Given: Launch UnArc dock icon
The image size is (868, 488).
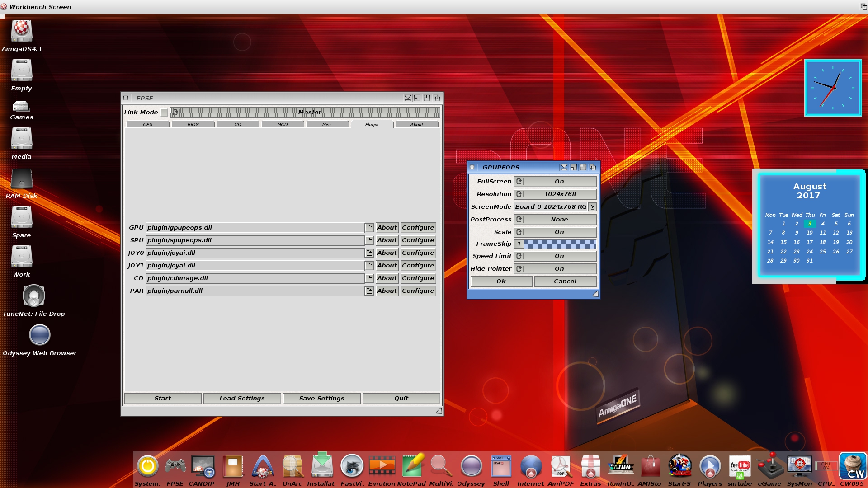Looking at the screenshot, I should coord(292,466).
